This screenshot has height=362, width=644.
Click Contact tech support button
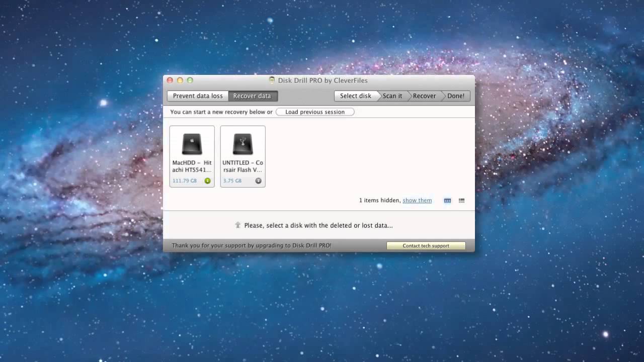coord(426,246)
